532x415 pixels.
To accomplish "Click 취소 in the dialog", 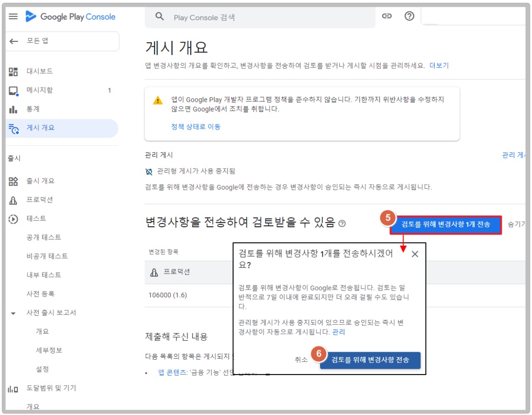I will 300,359.
